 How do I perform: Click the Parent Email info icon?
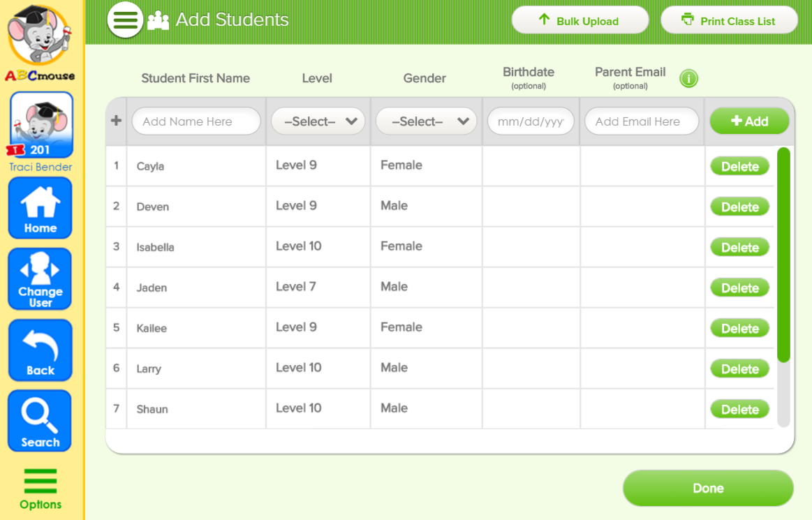point(688,79)
